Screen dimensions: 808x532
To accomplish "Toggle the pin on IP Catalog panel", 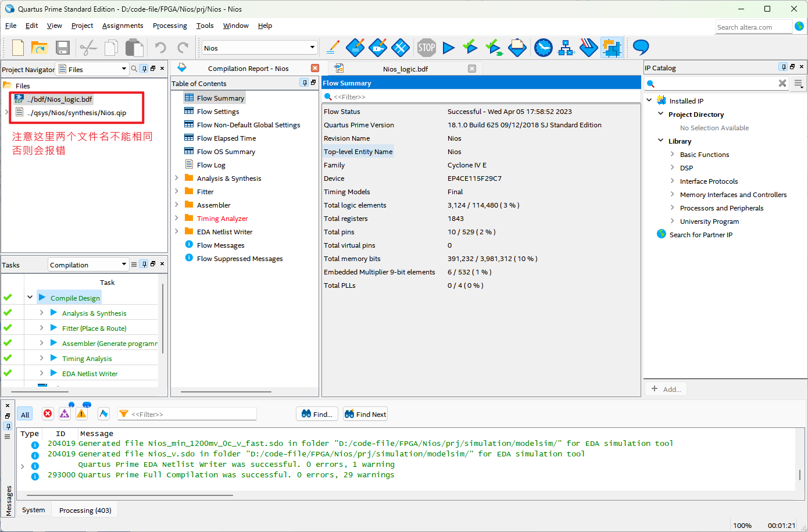I will click(x=784, y=67).
